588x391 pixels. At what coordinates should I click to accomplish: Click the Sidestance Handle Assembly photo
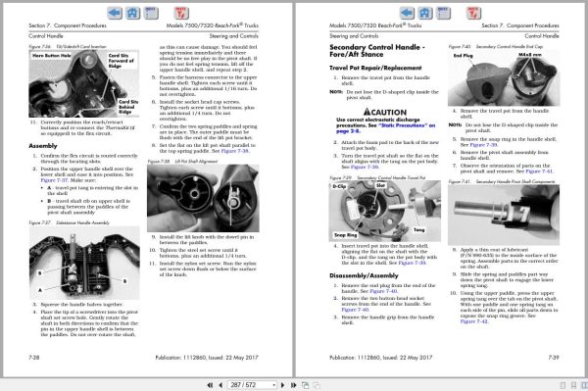[84, 263]
